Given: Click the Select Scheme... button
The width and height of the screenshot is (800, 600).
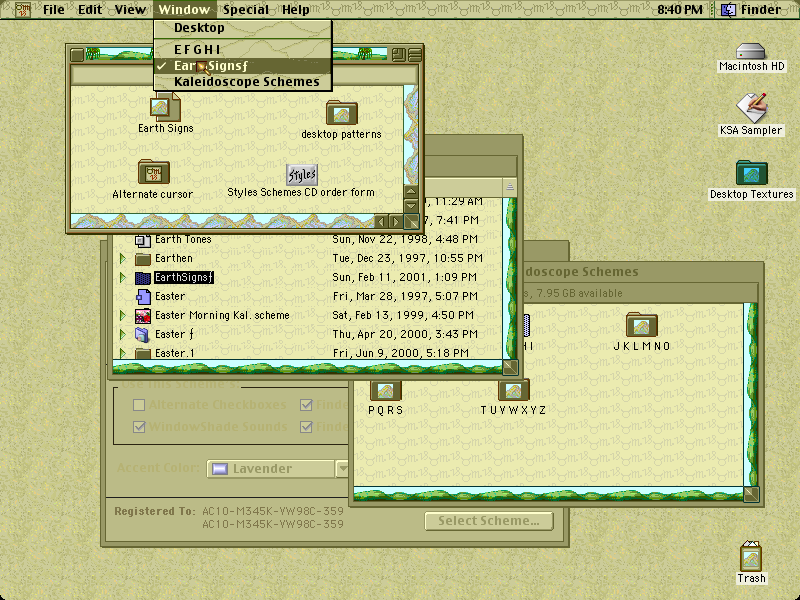Looking at the screenshot, I should click(489, 521).
